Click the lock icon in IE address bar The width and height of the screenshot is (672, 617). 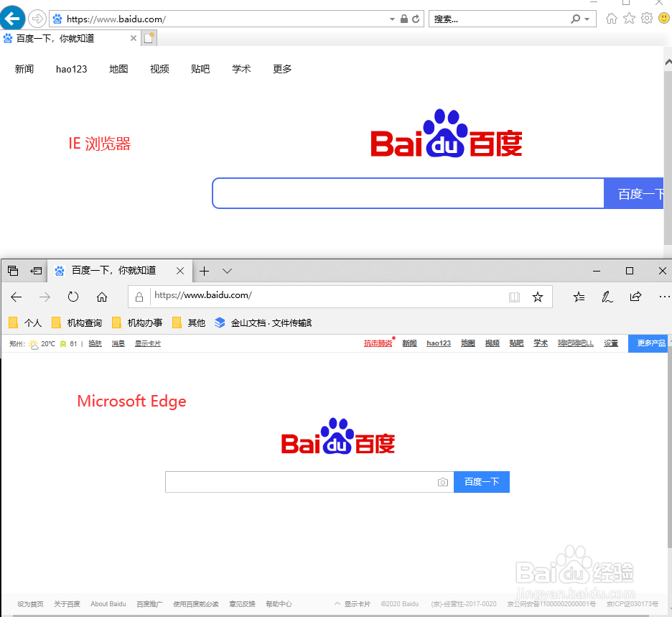pos(403,19)
